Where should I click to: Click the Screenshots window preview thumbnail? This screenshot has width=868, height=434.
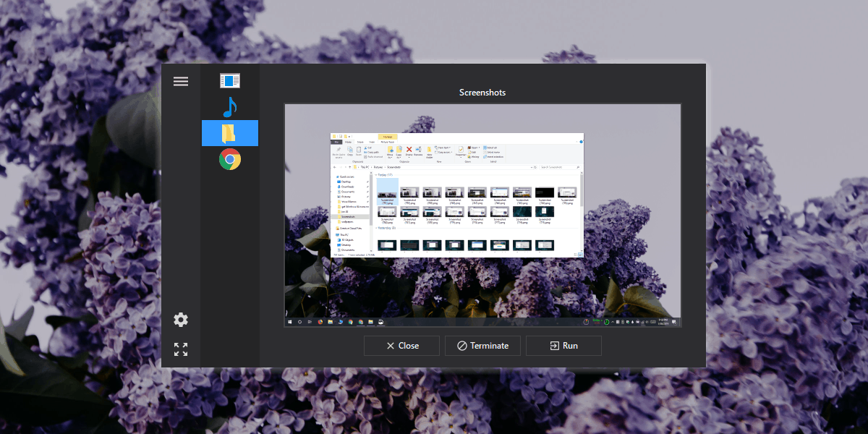coord(482,216)
